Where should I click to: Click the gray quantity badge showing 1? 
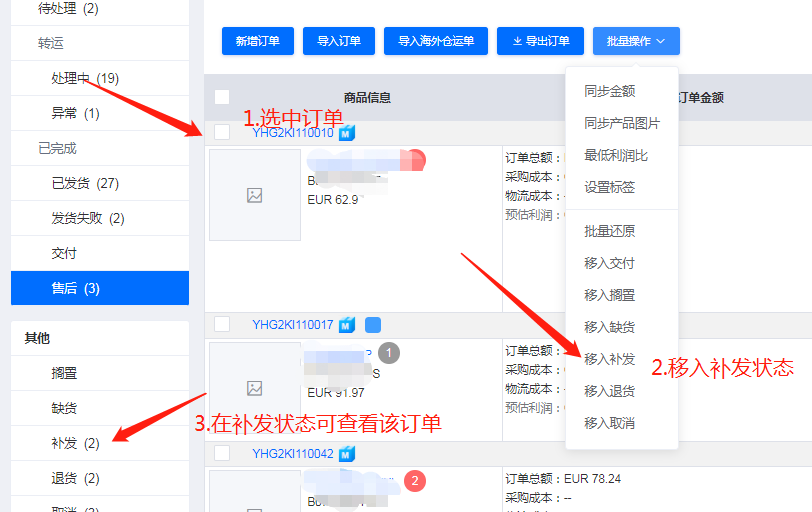pyautogui.click(x=390, y=352)
